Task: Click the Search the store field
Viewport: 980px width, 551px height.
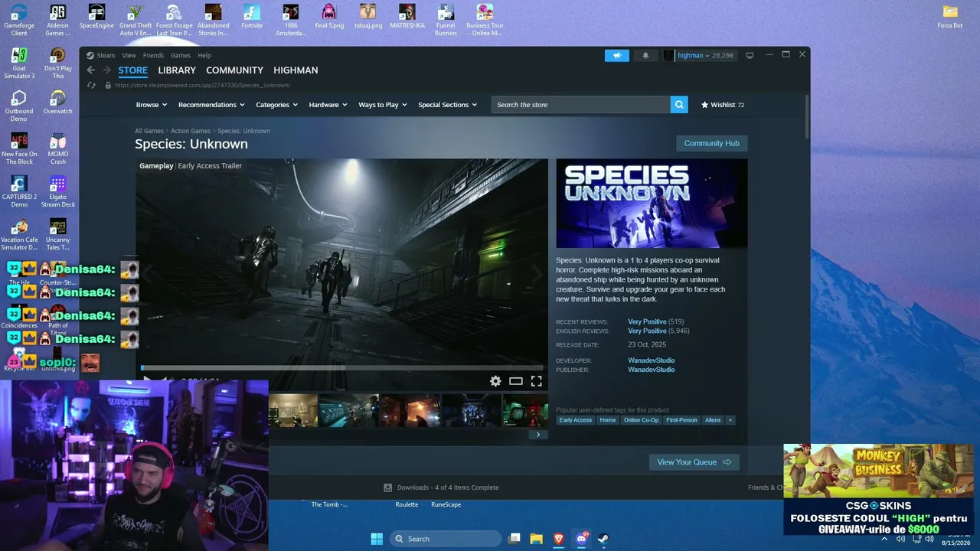Action: [x=581, y=105]
